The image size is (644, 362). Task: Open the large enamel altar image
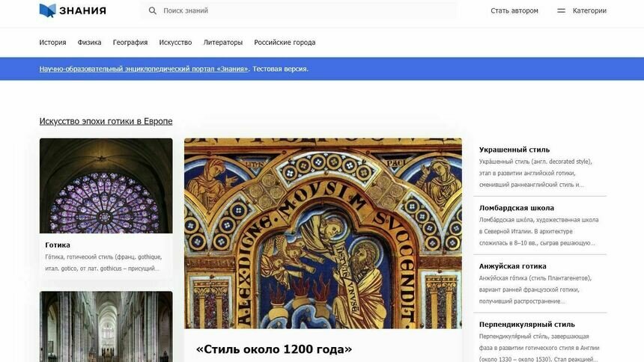pos(323,233)
